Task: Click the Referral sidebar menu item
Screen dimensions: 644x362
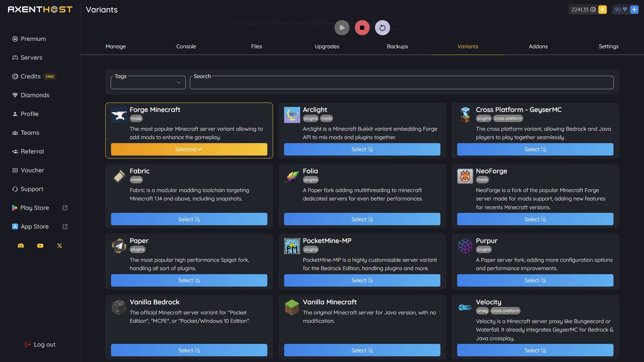Action: (32, 151)
